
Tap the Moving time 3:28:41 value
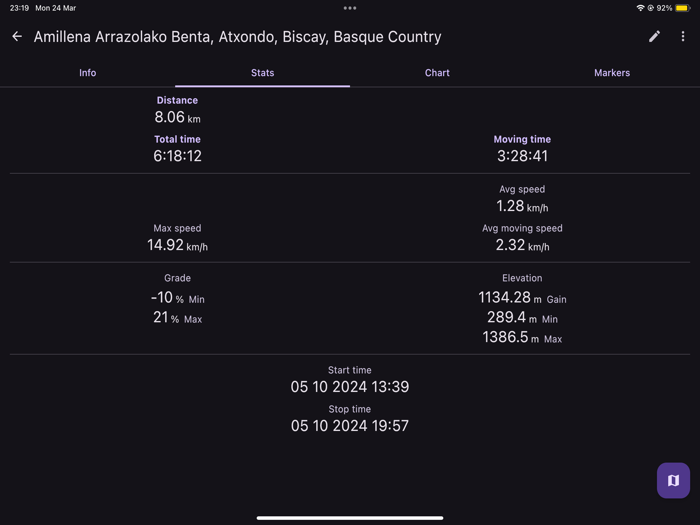click(522, 156)
